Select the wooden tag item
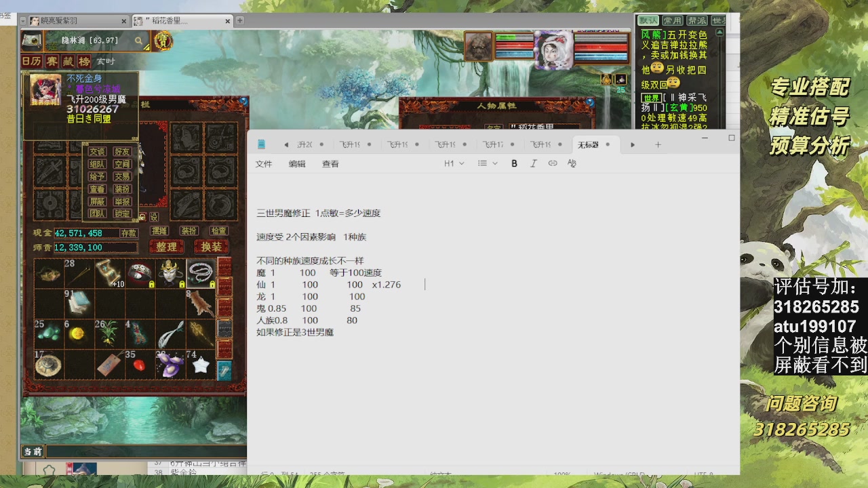This screenshot has height=488, width=868. 109,365
